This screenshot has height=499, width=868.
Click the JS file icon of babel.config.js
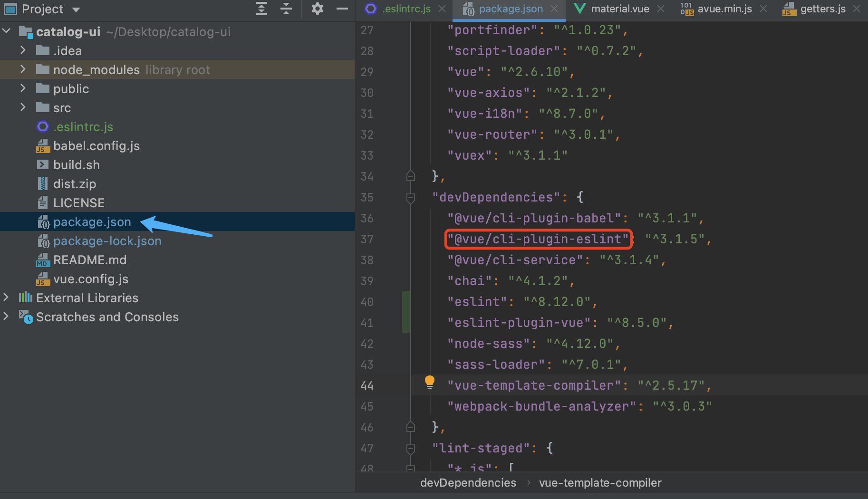43,146
